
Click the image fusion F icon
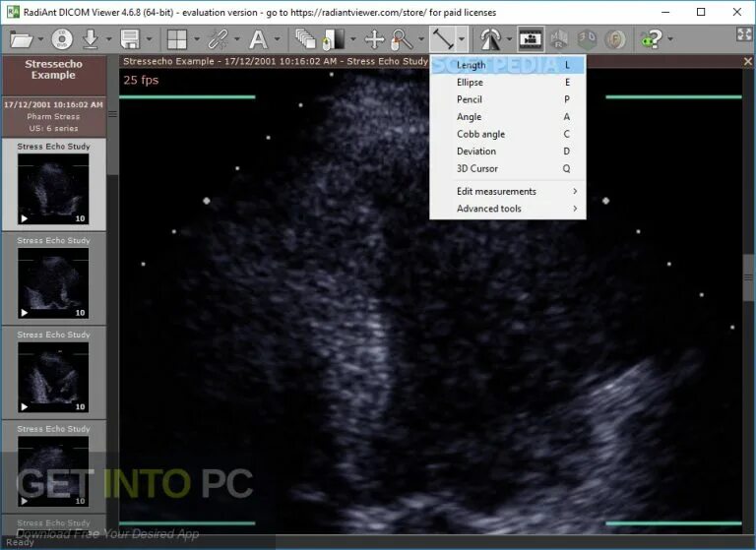(615, 39)
